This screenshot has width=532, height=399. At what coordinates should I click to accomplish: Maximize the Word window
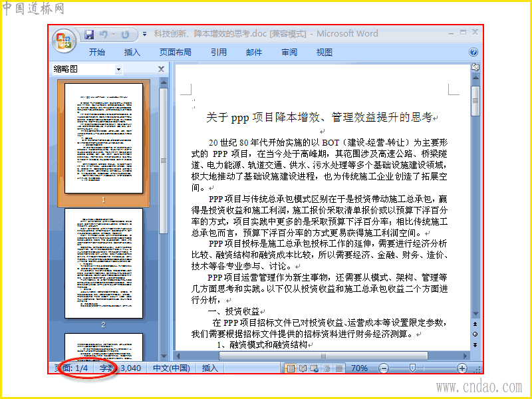(463, 32)
